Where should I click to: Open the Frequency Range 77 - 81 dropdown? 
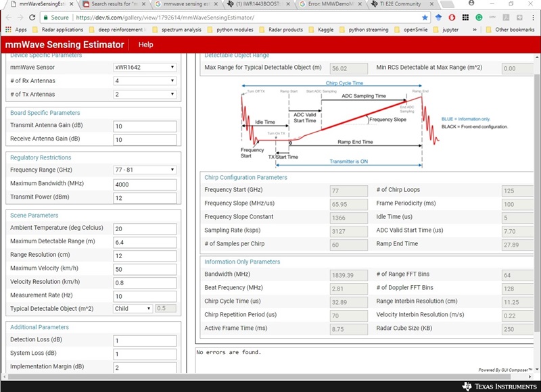(x=145, y=170)
